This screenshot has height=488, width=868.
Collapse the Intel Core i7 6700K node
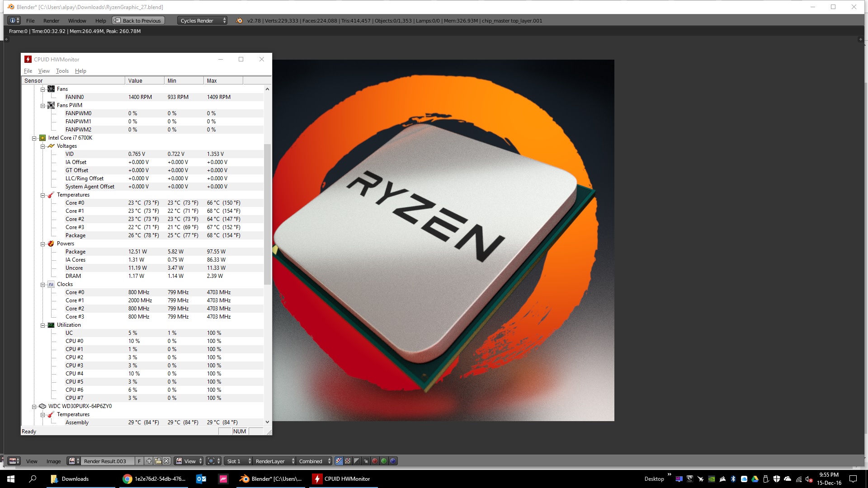[x=34, y=138]
